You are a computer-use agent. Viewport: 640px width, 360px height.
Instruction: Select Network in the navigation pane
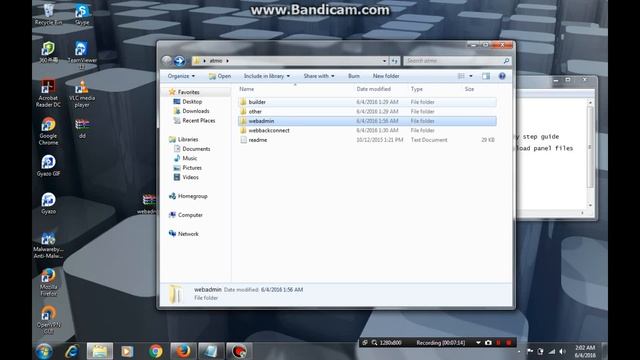(188, 234)
